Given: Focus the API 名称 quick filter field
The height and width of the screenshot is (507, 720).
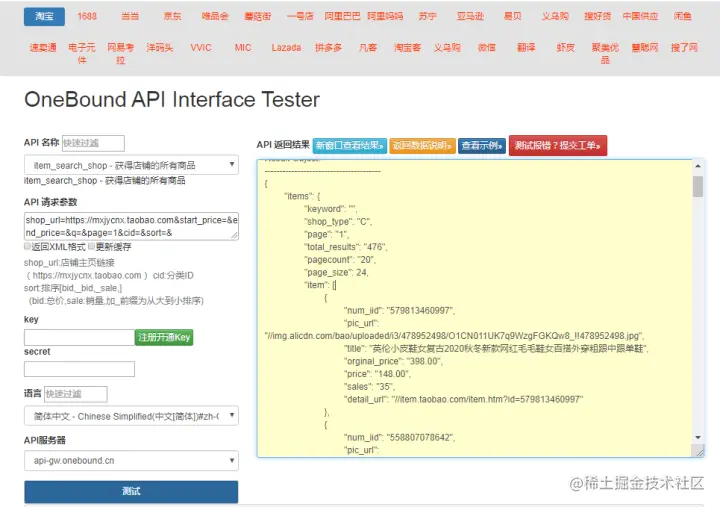Looking at the screenshot, I should click(x=93, y=143).
